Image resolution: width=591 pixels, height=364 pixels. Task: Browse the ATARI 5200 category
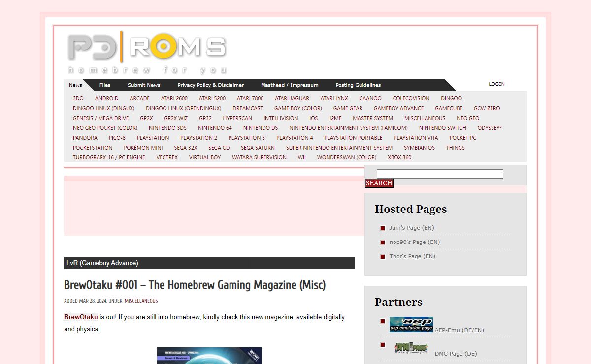click(212, 98)
